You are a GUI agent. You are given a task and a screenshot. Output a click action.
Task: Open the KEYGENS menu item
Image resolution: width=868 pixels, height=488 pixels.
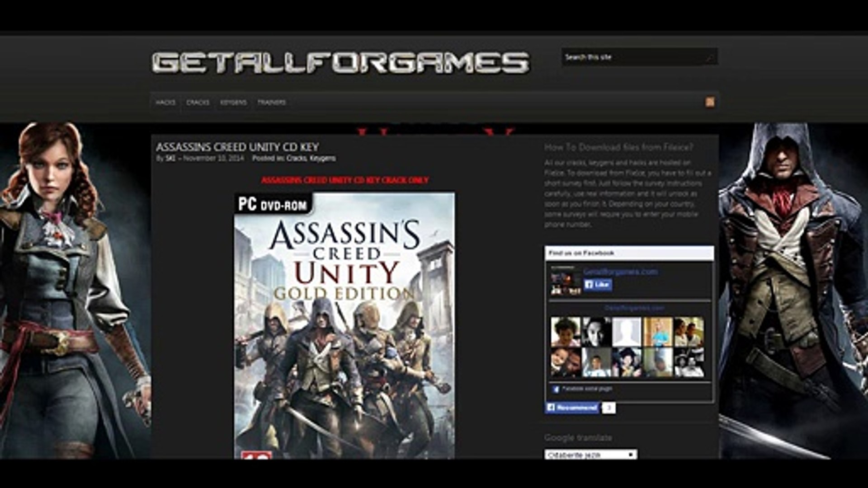[233, 103]
